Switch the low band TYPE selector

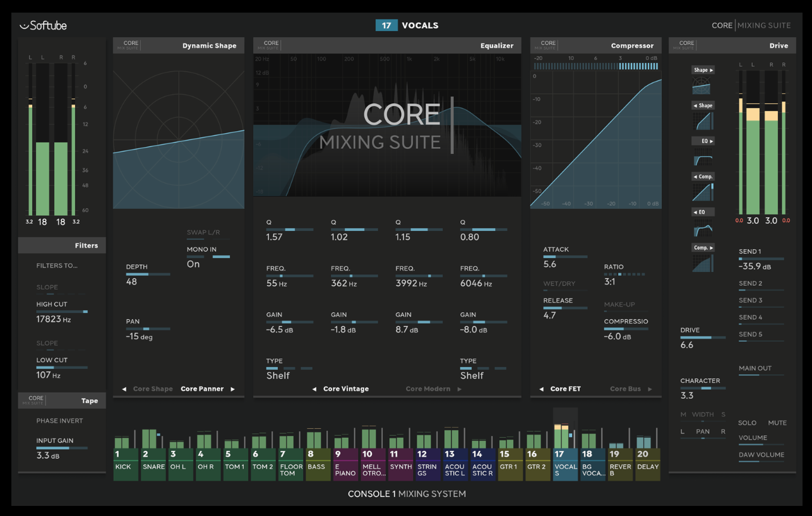pos(289,369)
